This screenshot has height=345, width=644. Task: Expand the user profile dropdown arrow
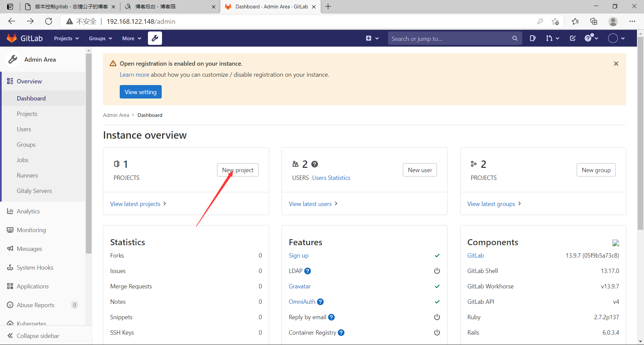click(623, 39)
